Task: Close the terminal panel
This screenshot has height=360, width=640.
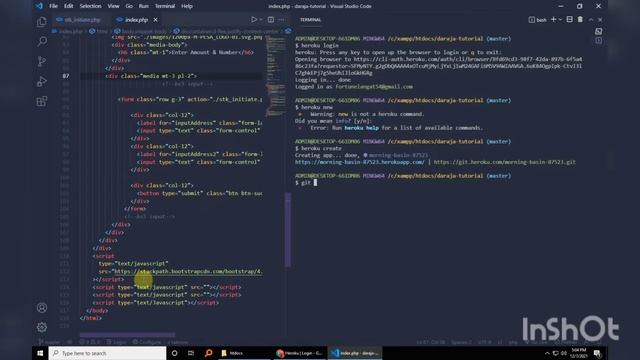Action: pyautogui.click(x=600, y=20)
